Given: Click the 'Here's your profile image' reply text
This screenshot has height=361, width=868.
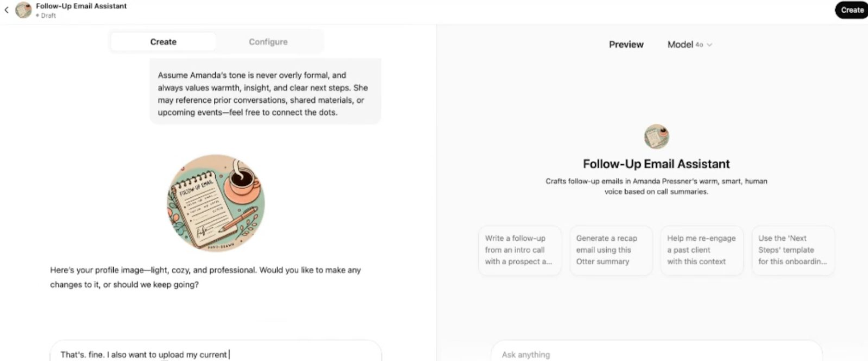Looking at the screenshot, I should tap(206, 277).
